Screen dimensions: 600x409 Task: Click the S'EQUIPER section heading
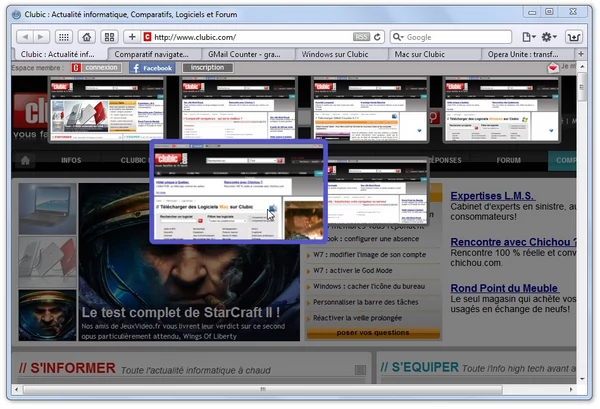(419, 367)
